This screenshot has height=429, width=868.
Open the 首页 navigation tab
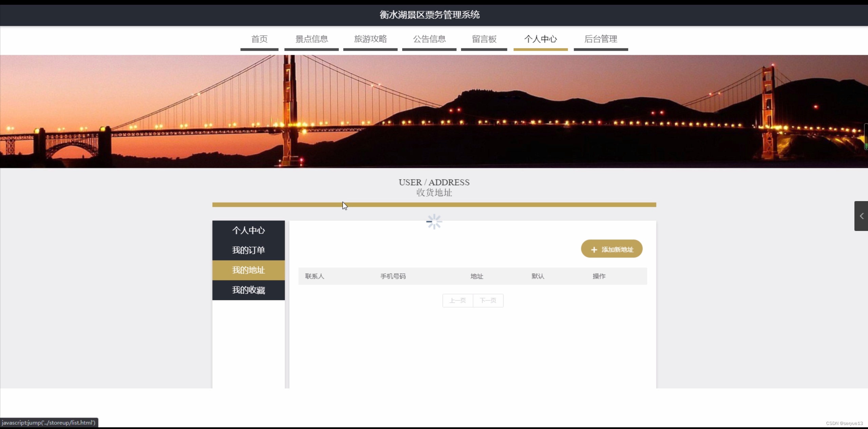259,39
